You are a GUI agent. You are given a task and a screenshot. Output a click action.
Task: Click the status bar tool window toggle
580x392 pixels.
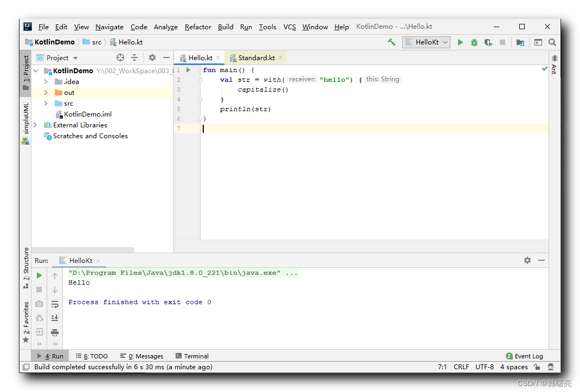pos(26,367)
